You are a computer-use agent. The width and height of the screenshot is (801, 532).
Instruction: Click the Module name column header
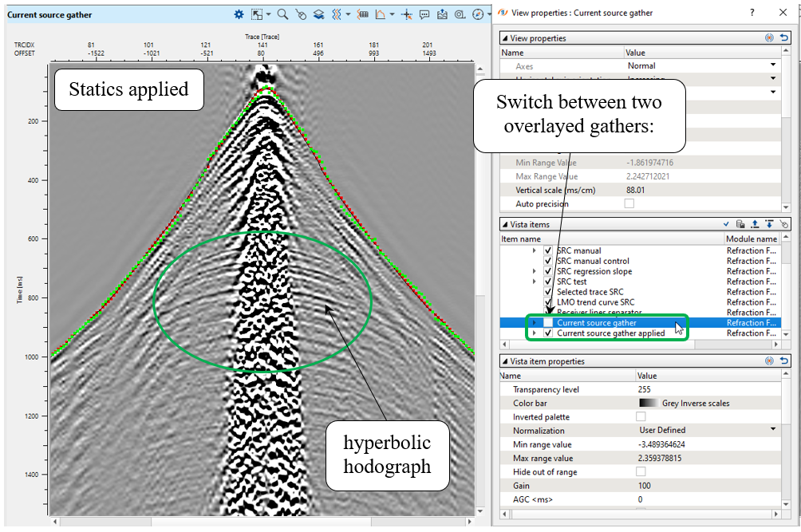coord(751,239)
